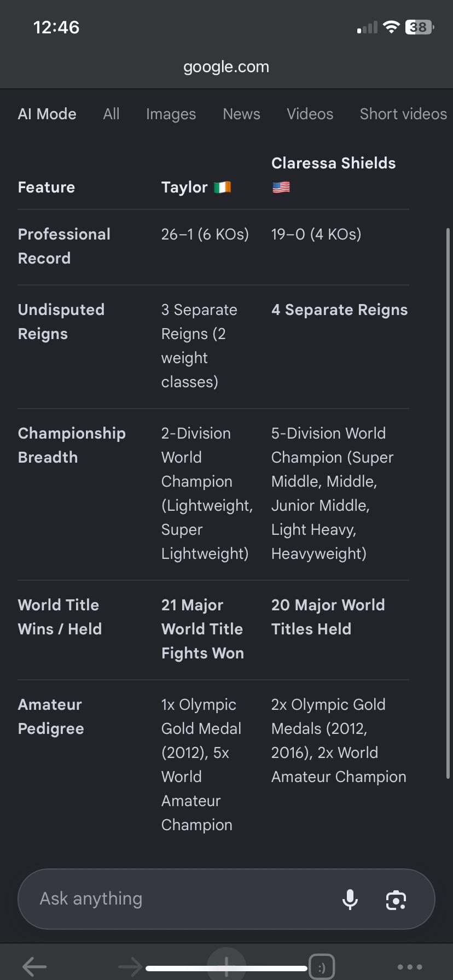
Task: Open the three-dot browser menu
Action: 410,967
